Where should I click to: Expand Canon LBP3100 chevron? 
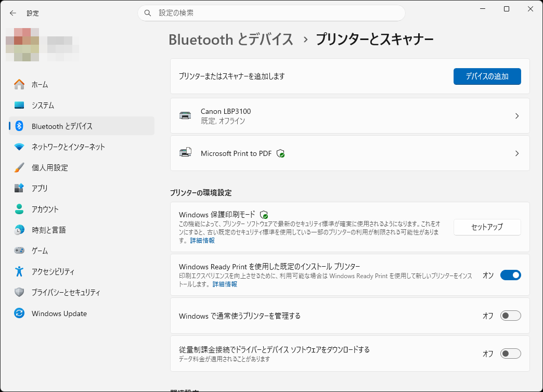coord(517,116)
